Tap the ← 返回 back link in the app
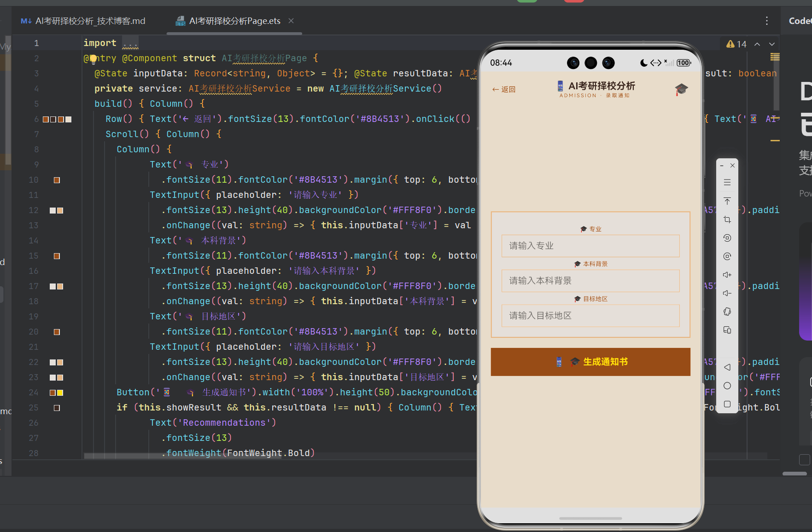812x532 pixels. [x=503, y=89]
